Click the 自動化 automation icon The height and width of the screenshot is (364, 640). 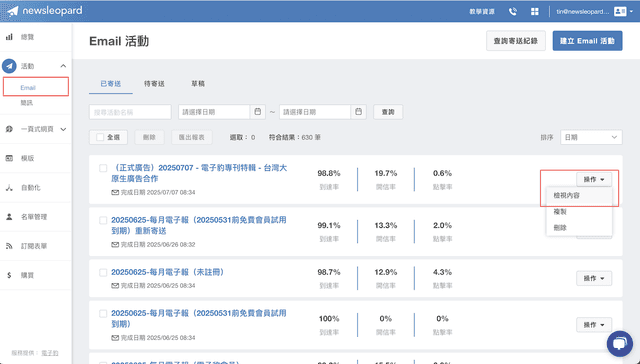tap(9, 188)
